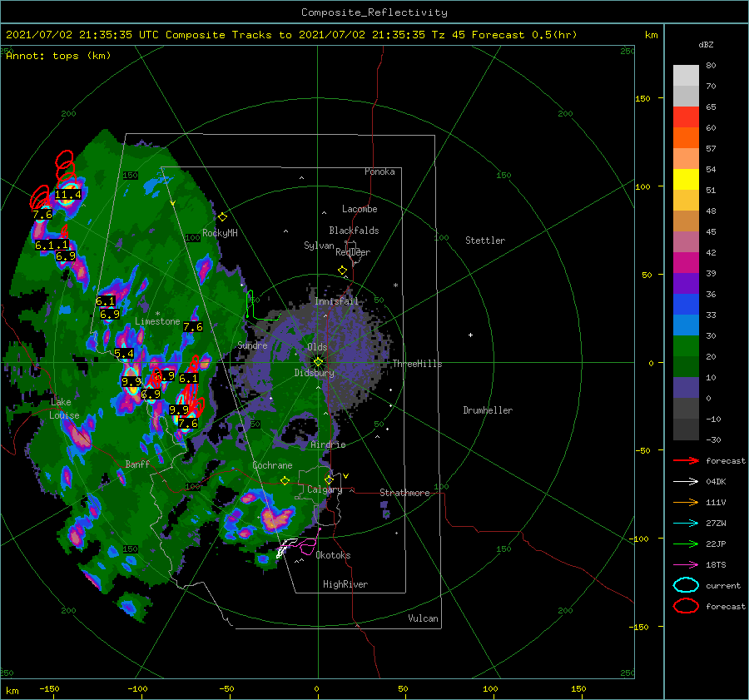Click the storm cell labeled 11.4
The width and height of the screenshot is (749, 700).
pyautogui.click(x=68, y=195)
